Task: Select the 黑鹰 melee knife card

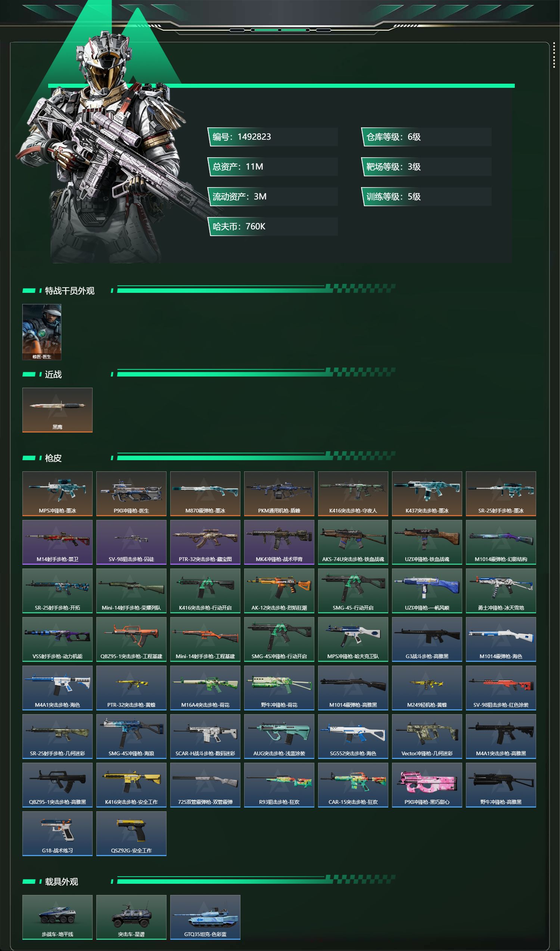Action: (57, 410)
